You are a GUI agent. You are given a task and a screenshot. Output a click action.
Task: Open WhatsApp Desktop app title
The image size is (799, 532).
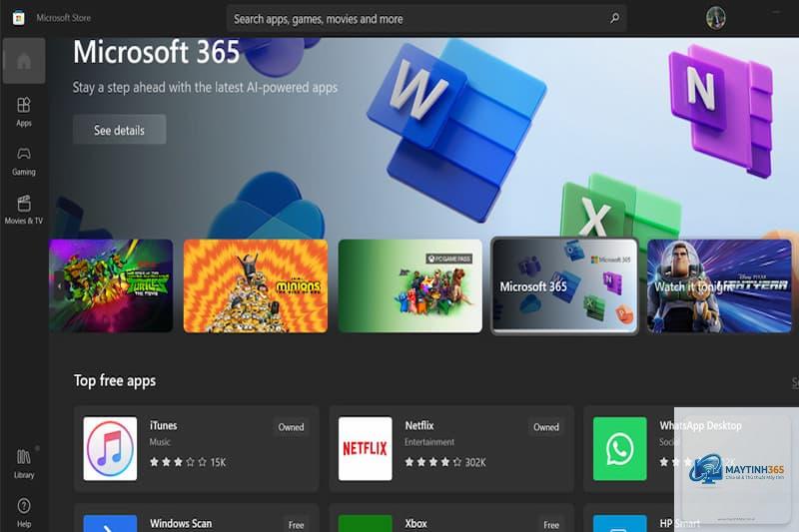[701, 425]
